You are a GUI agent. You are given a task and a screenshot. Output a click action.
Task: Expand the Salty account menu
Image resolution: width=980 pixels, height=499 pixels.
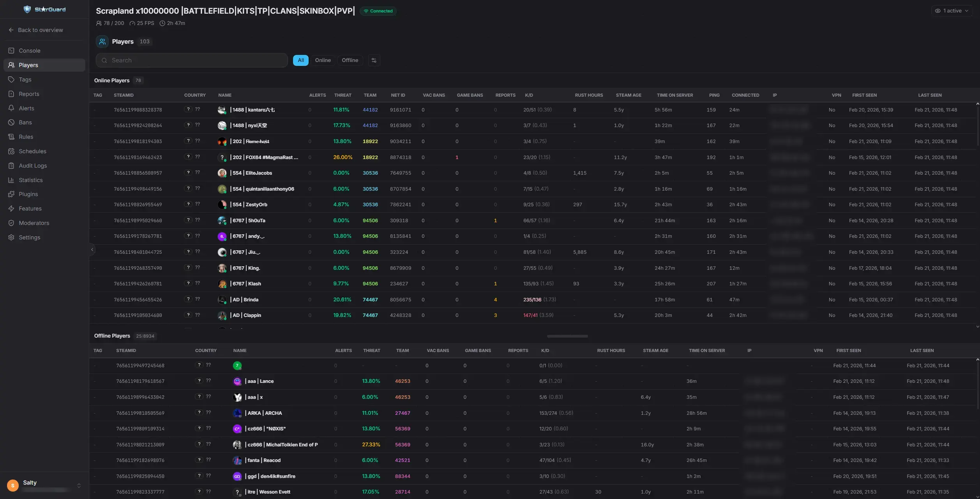(x=79, y=485)
